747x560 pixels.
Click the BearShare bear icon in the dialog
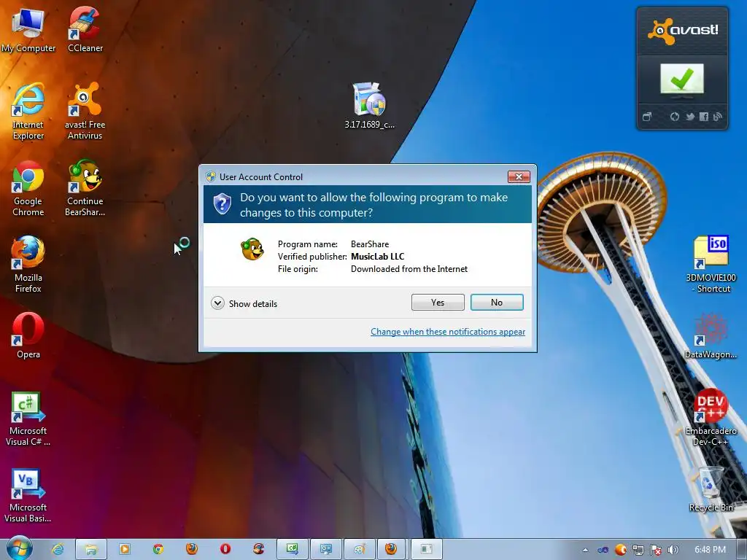point(252,249)
